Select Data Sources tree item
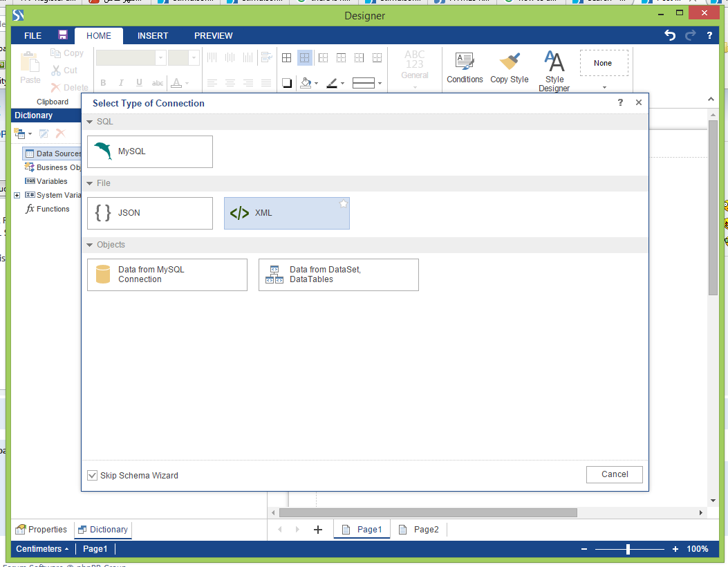Image resolution: width=728 pixels, height=567 pixels. point(53,154)
